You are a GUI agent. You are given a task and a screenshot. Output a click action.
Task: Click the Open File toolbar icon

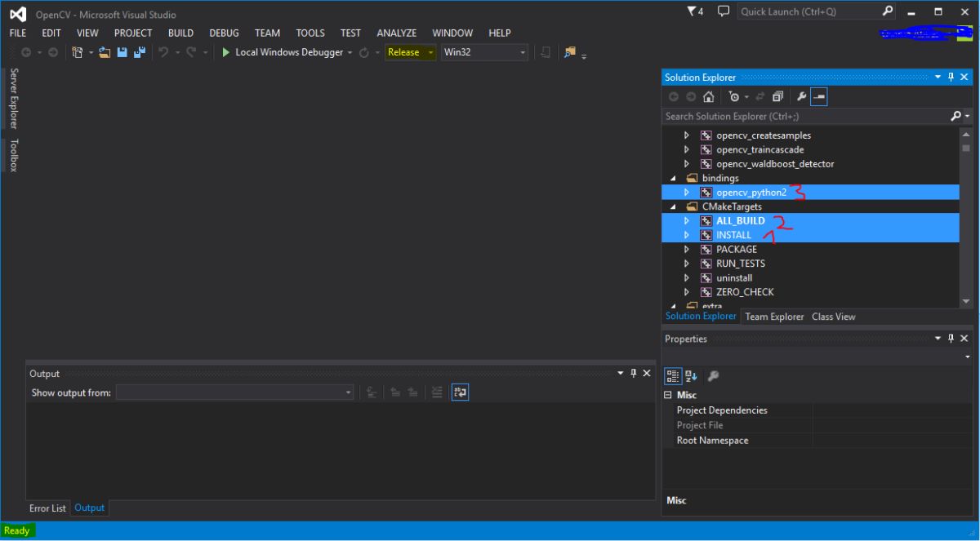point(105,52)
